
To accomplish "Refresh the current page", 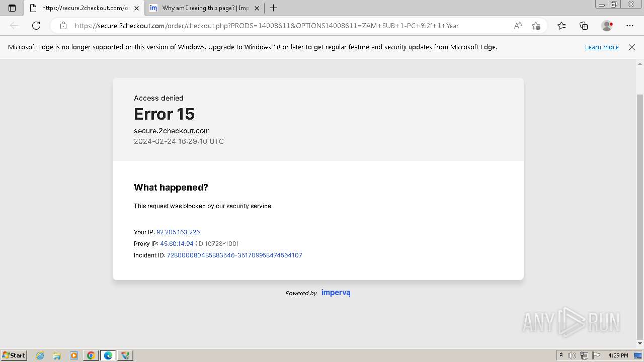I will point(36,26).
